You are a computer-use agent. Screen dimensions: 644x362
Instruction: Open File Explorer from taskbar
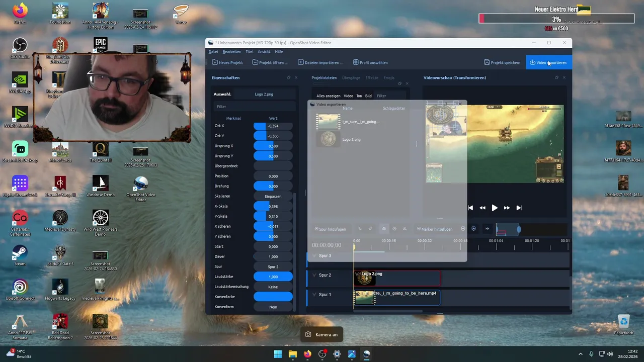click(x=292, y=354)
